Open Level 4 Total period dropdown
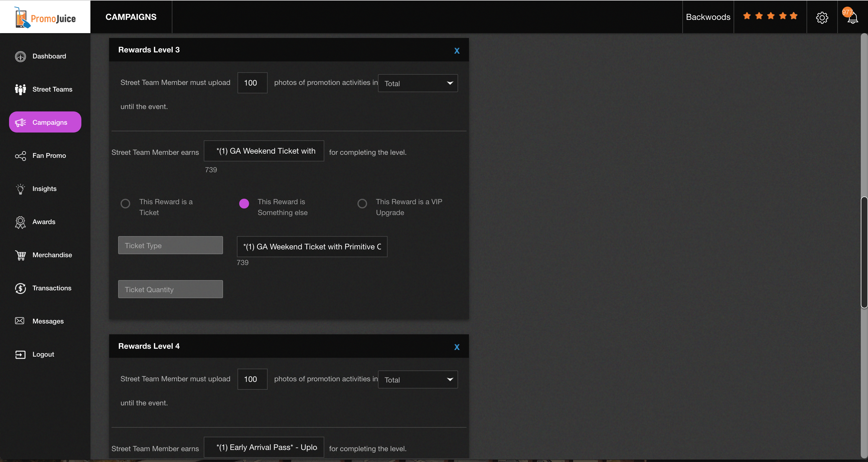 coord(418,379)
